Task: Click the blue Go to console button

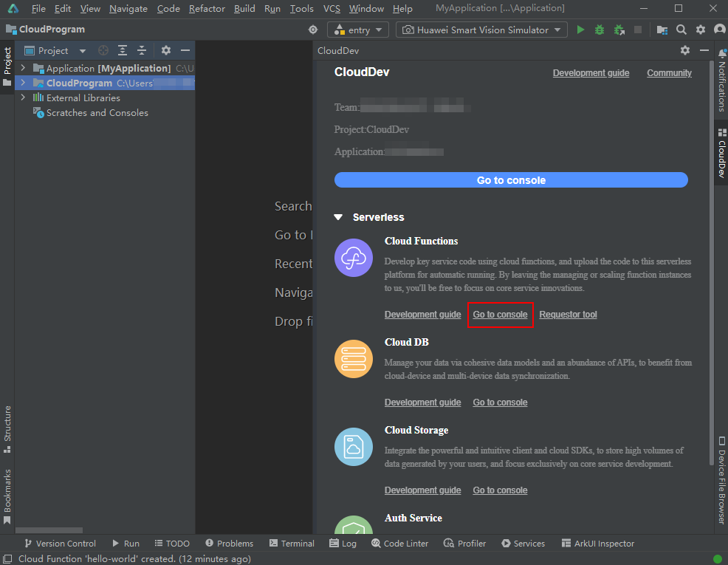Action: [511, 180]
